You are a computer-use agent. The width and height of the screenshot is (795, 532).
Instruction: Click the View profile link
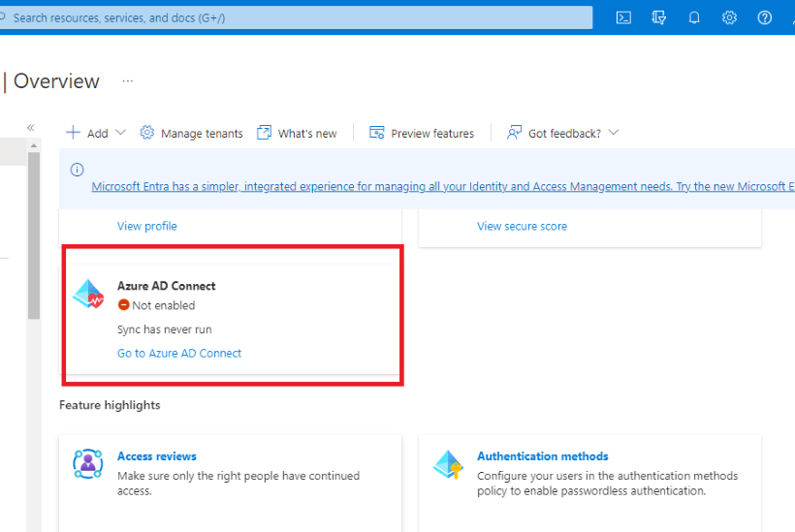coord(147,227)
